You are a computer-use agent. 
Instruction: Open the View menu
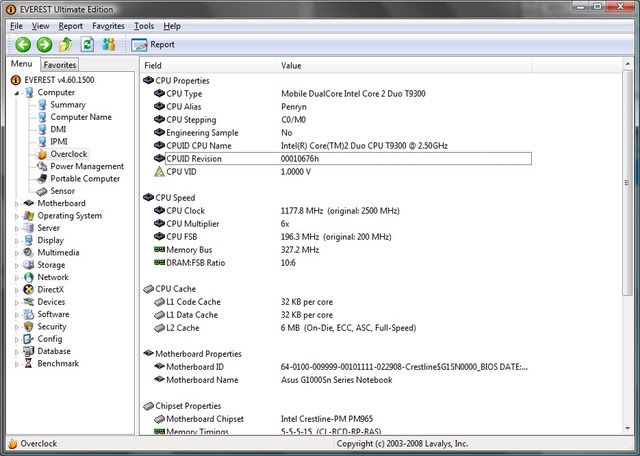40,26
